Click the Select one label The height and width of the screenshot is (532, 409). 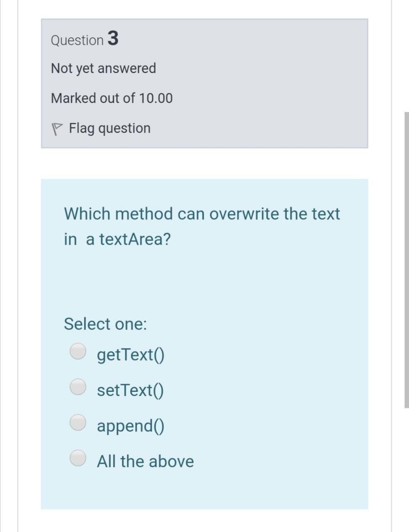point(105,324)
